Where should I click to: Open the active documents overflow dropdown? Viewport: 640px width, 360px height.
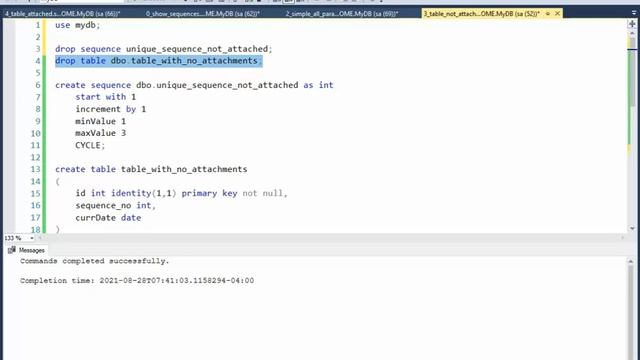point(633,13)
